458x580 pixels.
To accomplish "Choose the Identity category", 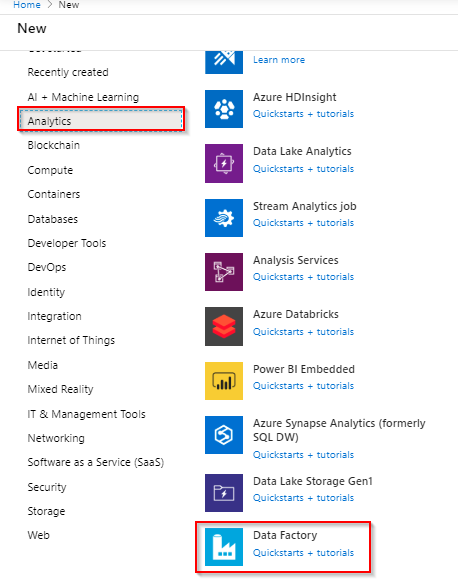I will [x=46, y=292].
